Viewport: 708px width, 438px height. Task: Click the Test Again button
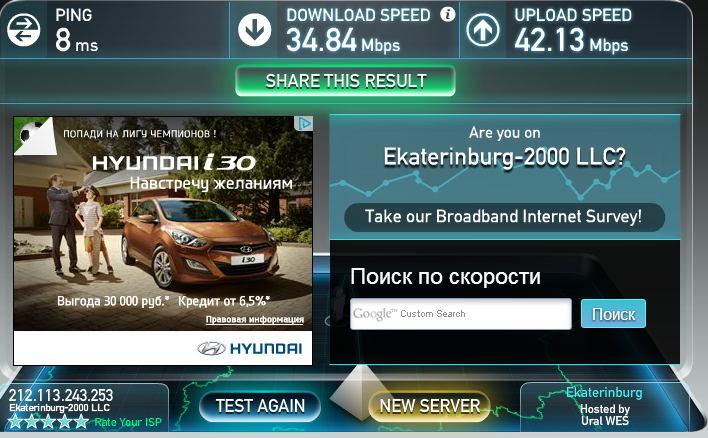click(260, 406)
